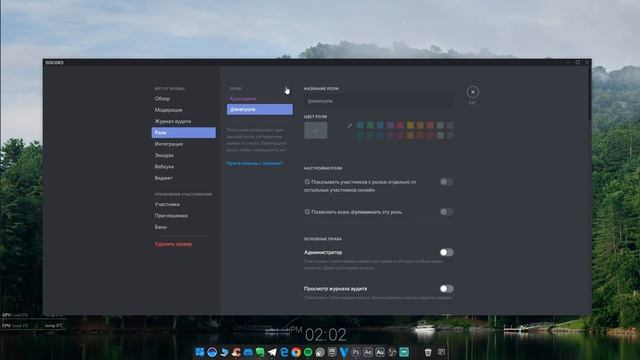Open Evernote from the dock
The width and height of the screenshot is (640, 360).
(260, 352)
